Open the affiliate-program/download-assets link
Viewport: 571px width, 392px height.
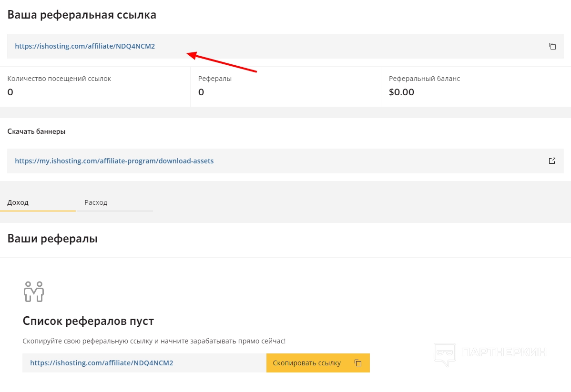coord(114,161)
